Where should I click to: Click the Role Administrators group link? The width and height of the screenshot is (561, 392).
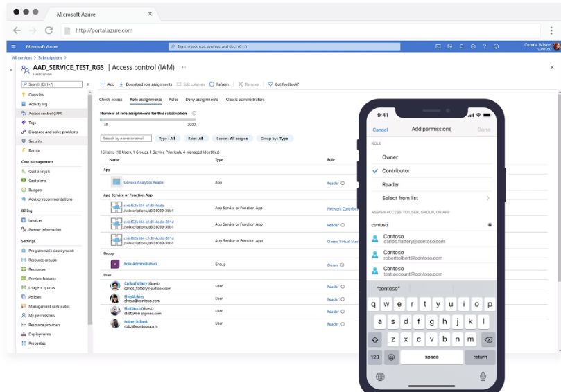(x=141, y=264)
